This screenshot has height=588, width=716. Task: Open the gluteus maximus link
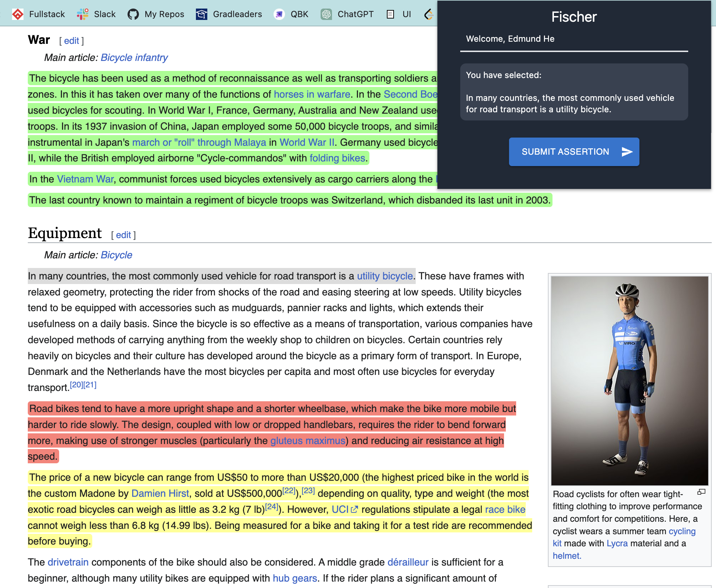(307, 441)
